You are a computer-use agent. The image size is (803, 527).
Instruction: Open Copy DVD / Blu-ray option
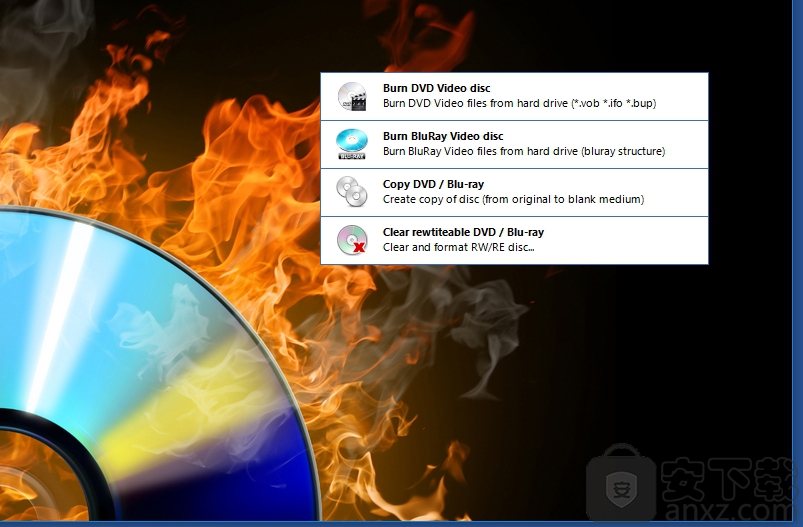514,193
